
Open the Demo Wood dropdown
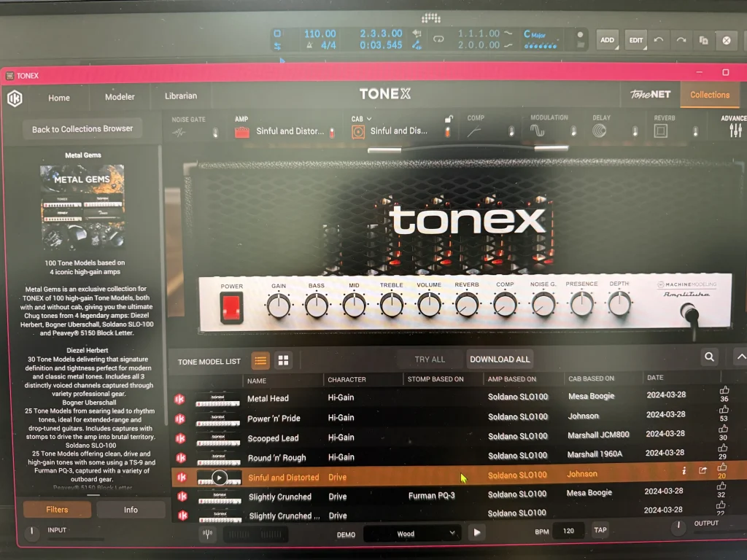tap(411, 533)
